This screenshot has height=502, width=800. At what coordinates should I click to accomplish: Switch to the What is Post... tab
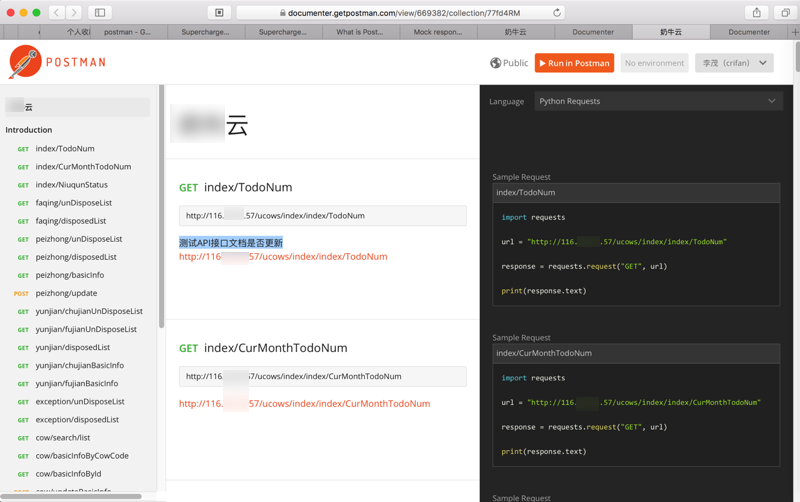tap(360, 32)
